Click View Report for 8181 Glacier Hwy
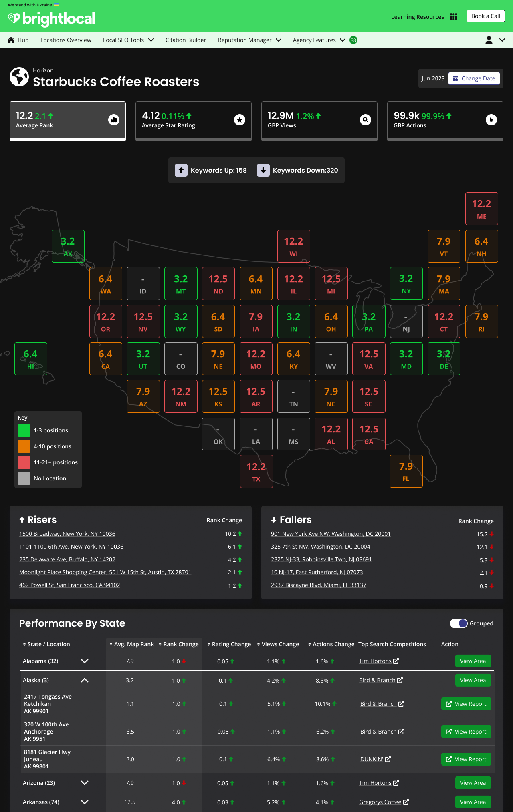This screenshot has width=513, height=812. pos(466,759)
